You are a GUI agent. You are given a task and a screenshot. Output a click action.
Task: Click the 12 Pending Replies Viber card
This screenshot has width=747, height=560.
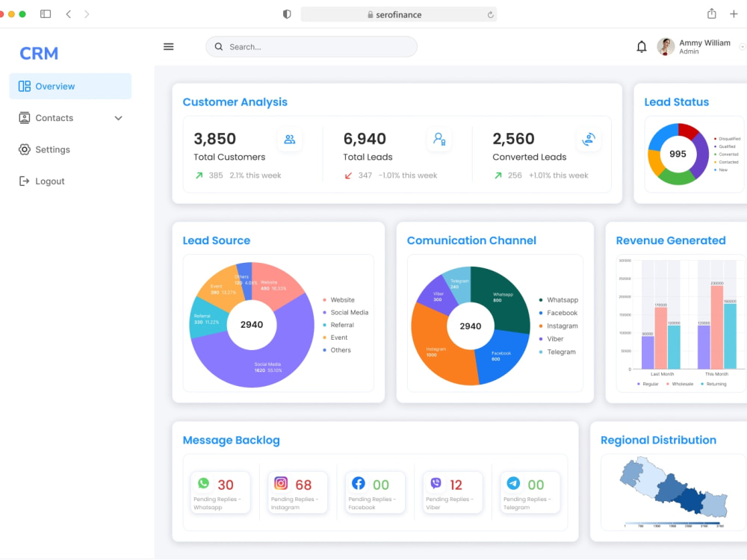point(453,492)
